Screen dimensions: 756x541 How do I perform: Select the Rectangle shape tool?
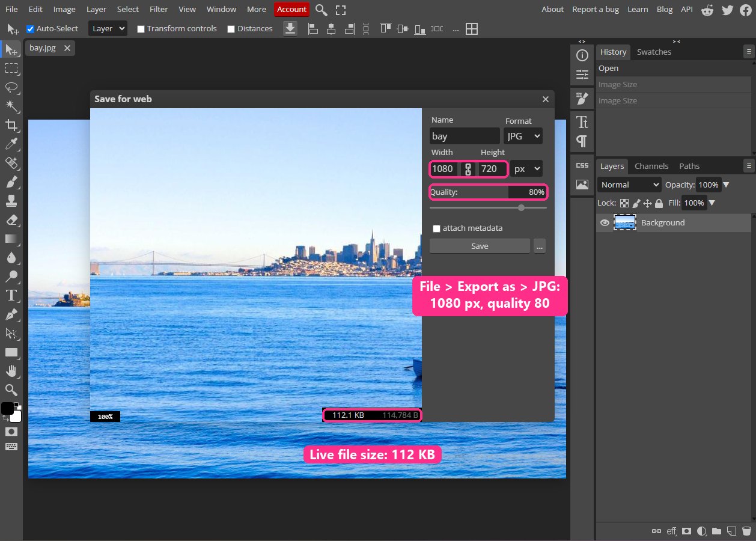coord(11,352)
